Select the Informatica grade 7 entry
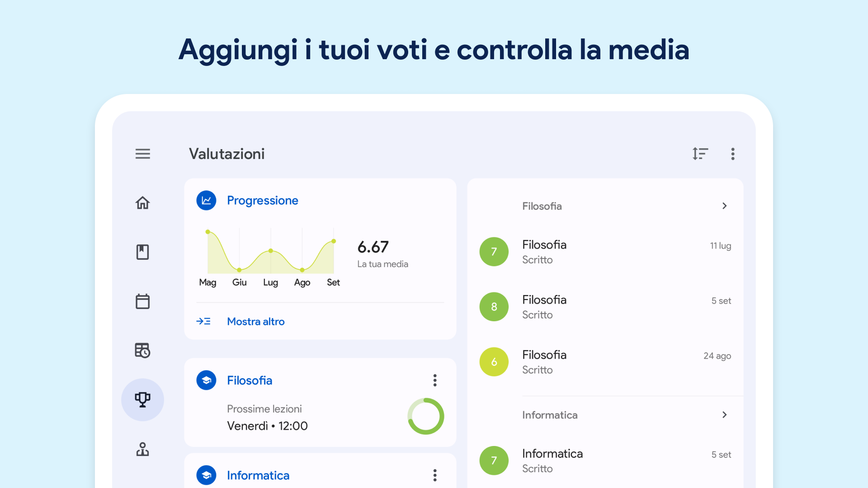This screenshot has height=488, width=868. (x=605, y=460)
